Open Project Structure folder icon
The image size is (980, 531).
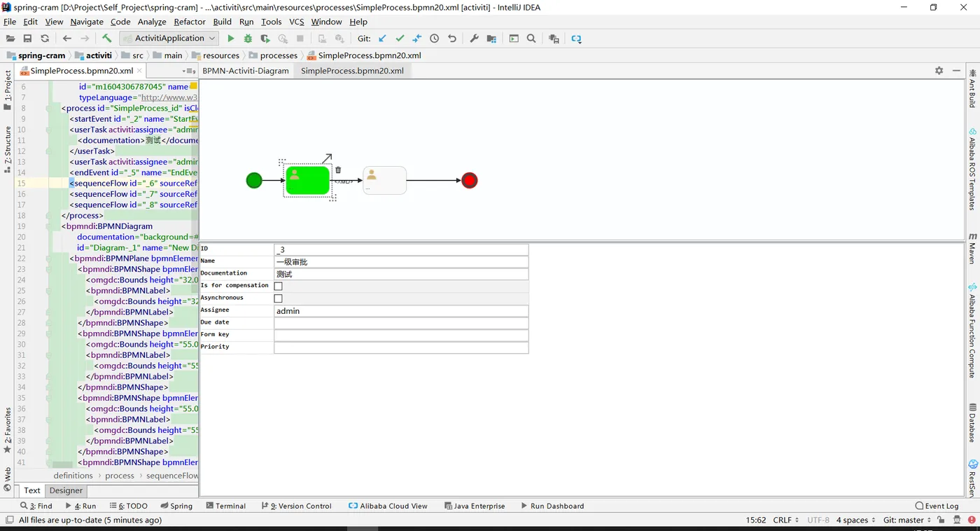(x=491, y=39)
